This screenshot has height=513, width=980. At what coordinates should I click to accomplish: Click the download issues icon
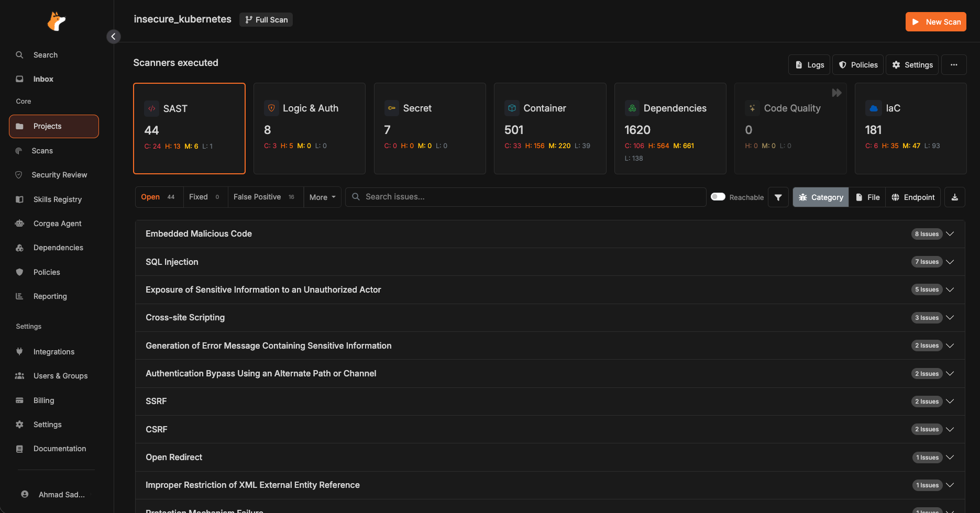tap(955, 197)
